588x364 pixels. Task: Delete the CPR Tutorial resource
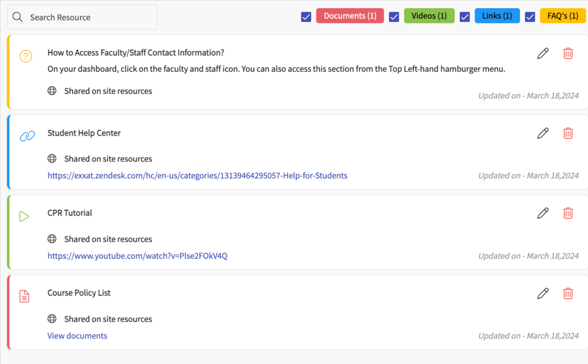568,213
